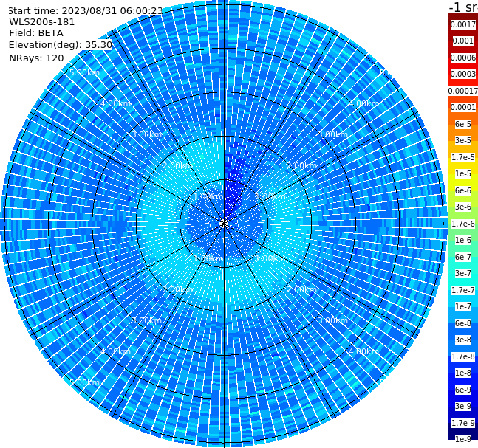The image size is (478, 448).
Task: Click the upper-left 4.00km ring label
Action: point(115,103)
